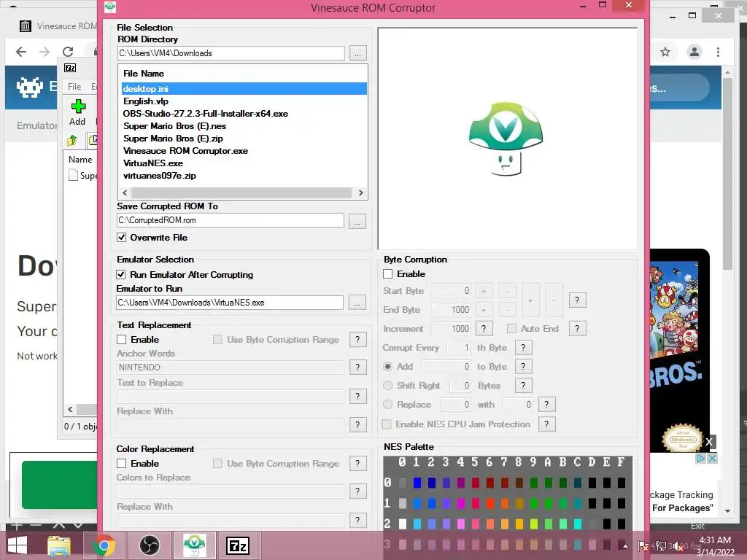This screenshot has width=747, height=560.
Task: Open 7-Zip taskbar icon
Action: tap(238, 545)
